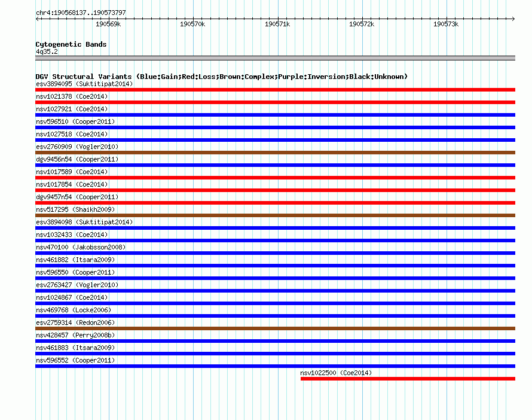
Task: Click the nsv596552 (Cooper2011) label
Action: coord(75,360)
